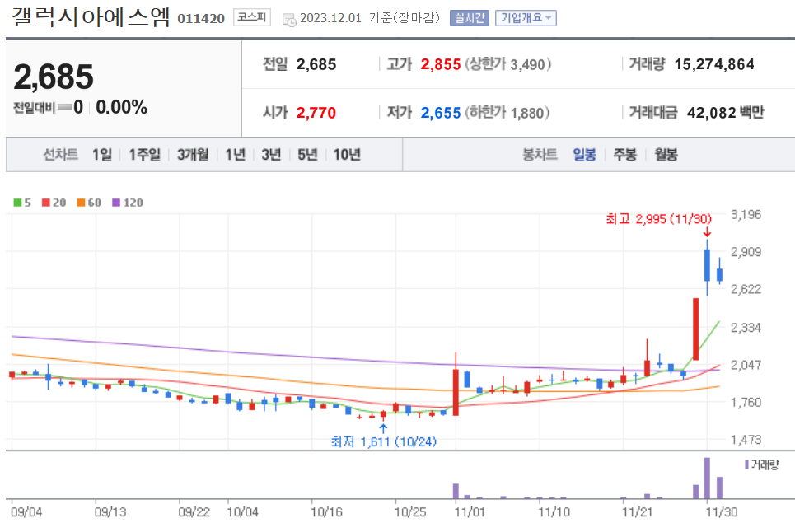Image resolution: width=795 pixels, height=532 pixels.
Task: Click the 09/04 date axis label
Action: pos(26,511)
